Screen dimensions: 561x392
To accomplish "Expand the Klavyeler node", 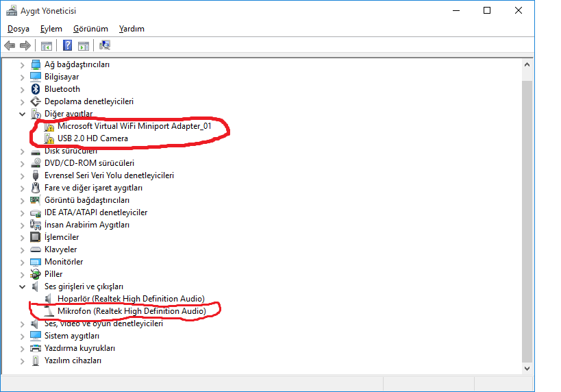I will [x=22, y=250].
